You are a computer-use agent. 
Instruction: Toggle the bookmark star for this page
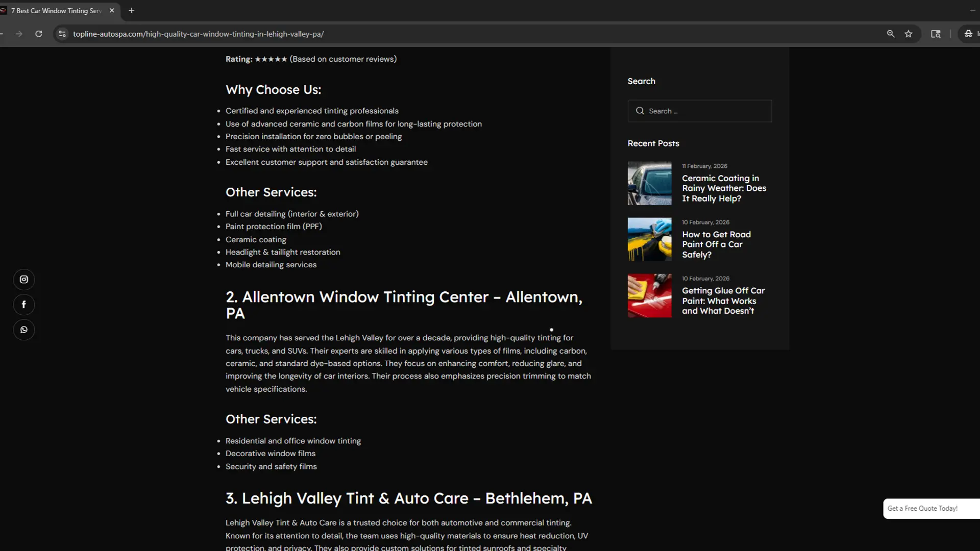tap(909, 34)
